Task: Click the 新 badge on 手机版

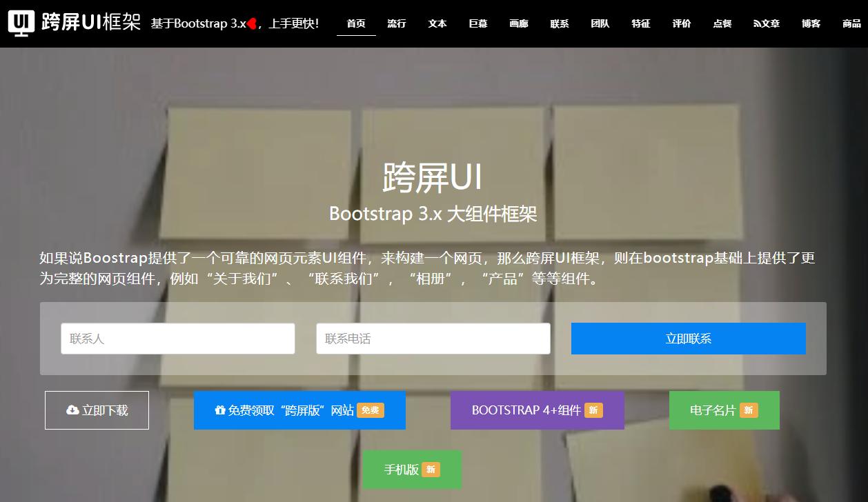Action: [429, 470]
